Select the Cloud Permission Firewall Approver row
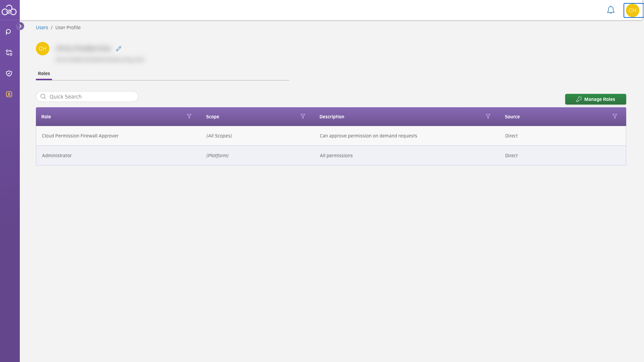The height and width of the screenshot is (362, 644). click(331, 136)
